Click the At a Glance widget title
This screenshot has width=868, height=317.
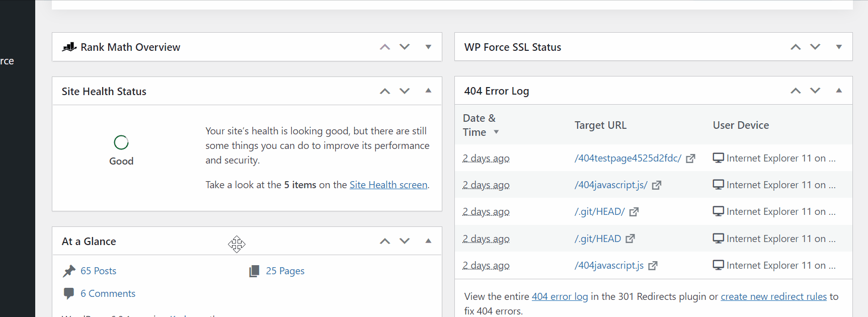(x=89, y=242)
